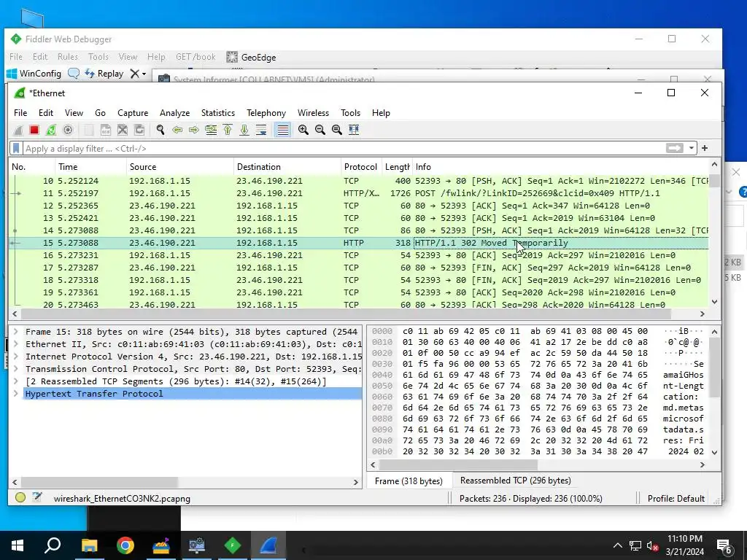Screen dimensions: 747x560
Task: Expand Hypertext Transfer Protocol row
Action: point(16,394)
